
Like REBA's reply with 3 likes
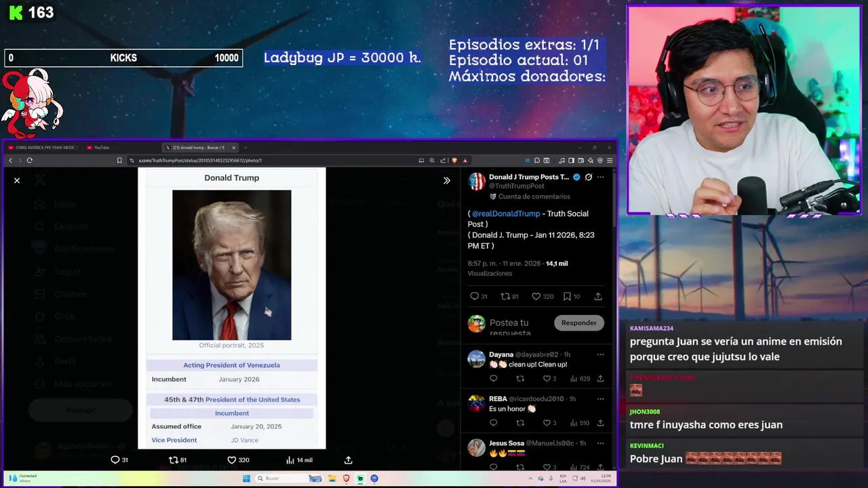point(550,423)
